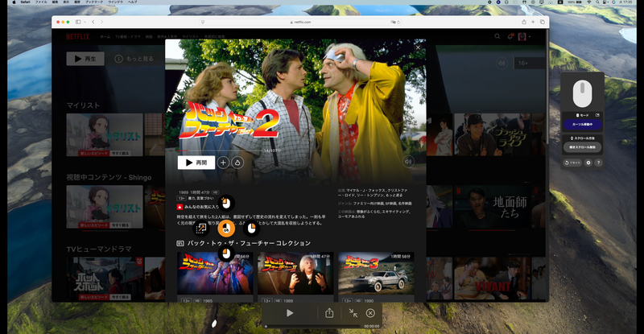Reload page via address bar reload icon

(x=398, y=22)
